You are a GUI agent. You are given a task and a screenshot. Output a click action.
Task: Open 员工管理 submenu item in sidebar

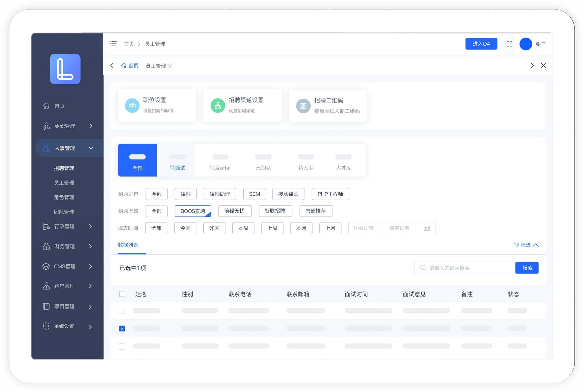(x=64, y=183)
